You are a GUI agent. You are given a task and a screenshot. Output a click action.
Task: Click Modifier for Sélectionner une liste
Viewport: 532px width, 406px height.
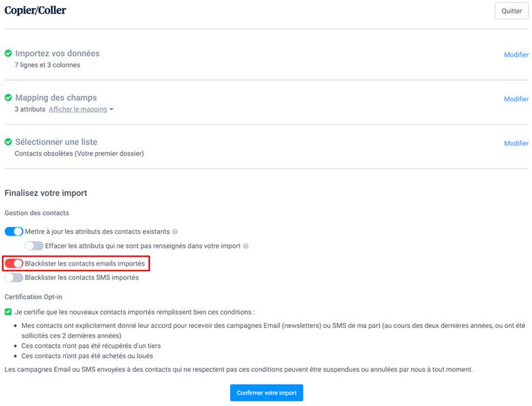tap(516, 144)
